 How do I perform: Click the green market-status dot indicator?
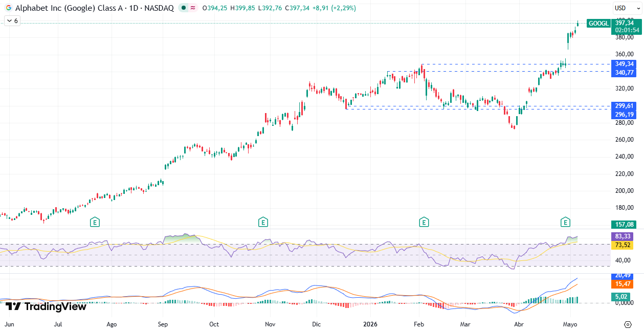184,8
